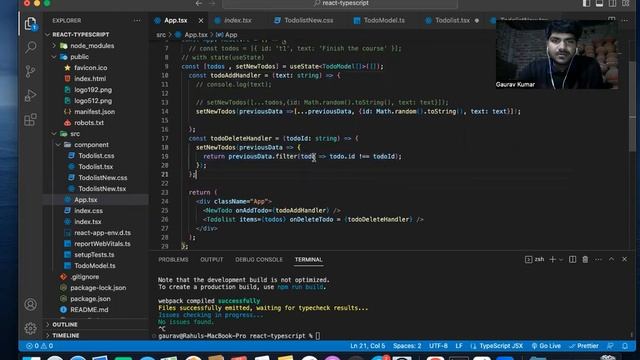Open the customize layout icon
640x360 pixels.
pos(625,3)
